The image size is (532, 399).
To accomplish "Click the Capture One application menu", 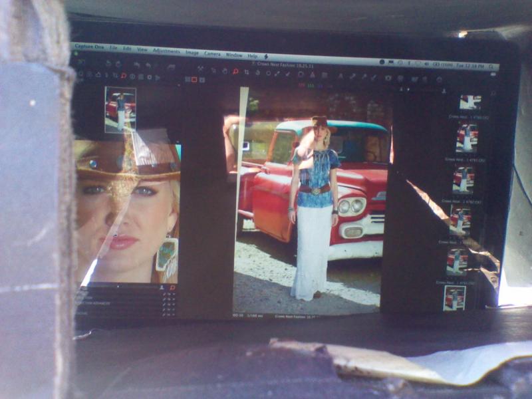I will [x=88, y=47].
